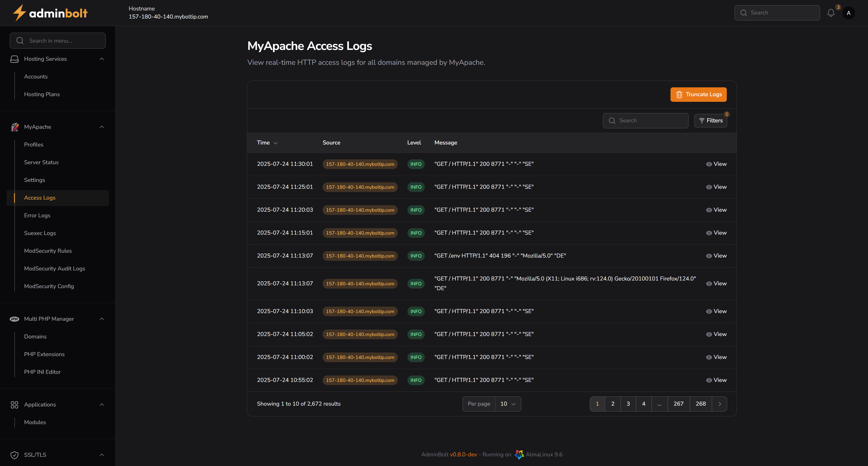Screen dimensions: 868x466
Task: Click the Truncate Logs button
Action: tap(698, 94)
